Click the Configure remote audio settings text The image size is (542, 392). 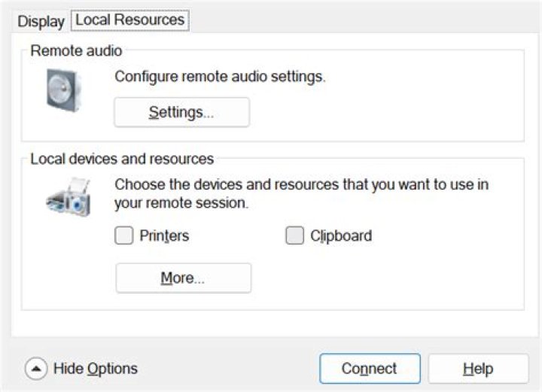tap(220, 76)
